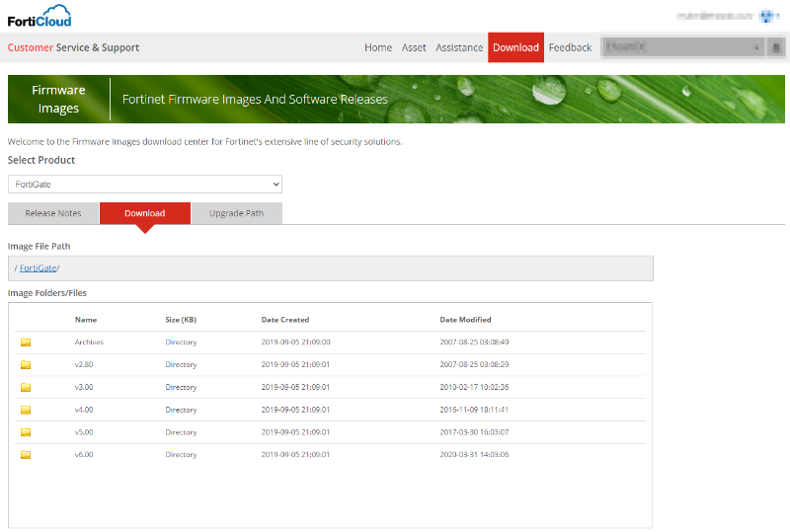The image size is (790, 532).
Task: Click Customer Service & Support title
Action: [x=73, y=47]
